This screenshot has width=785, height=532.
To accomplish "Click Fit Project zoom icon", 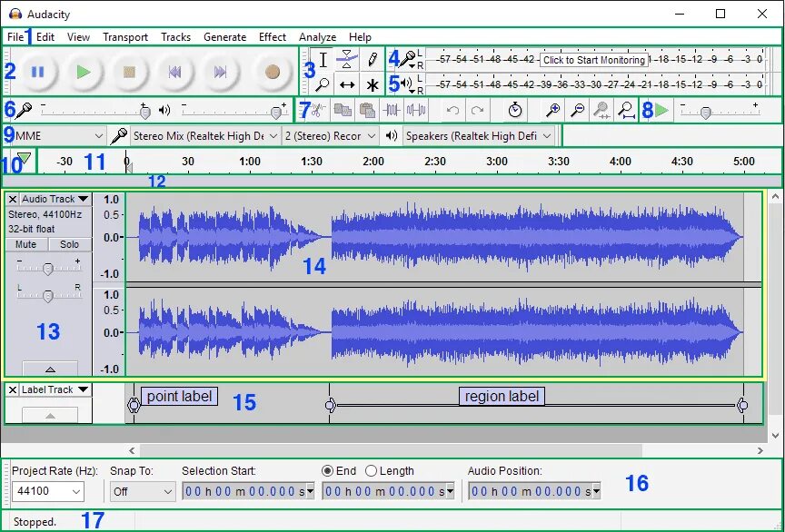I will [x=626, y=110].
